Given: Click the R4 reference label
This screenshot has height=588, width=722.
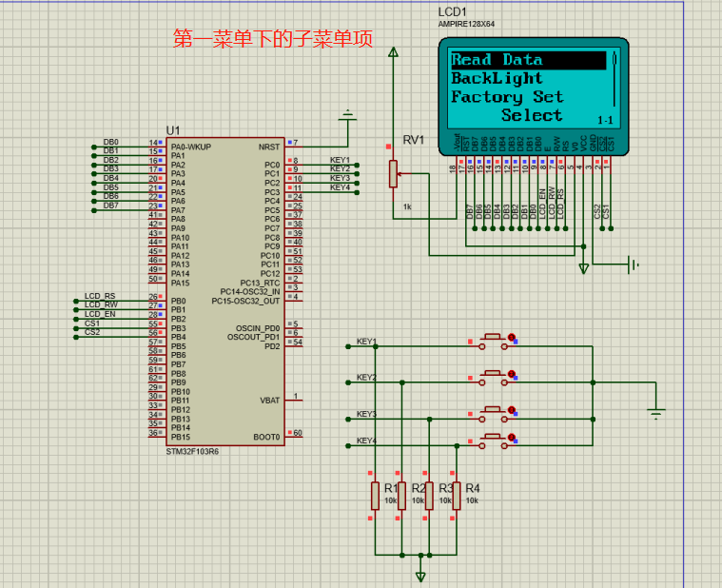Looking at the screenshot, I should click(473, 488).
